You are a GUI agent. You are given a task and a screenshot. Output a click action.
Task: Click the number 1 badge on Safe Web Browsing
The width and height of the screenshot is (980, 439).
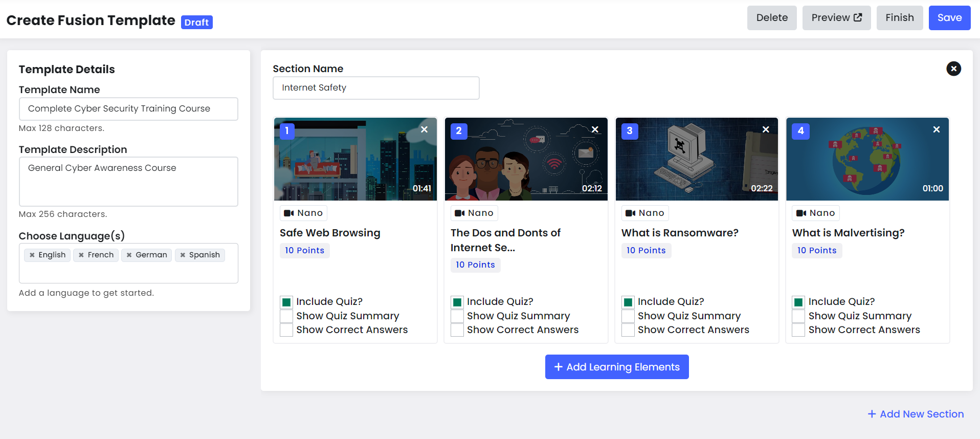(x=287, y=131)
